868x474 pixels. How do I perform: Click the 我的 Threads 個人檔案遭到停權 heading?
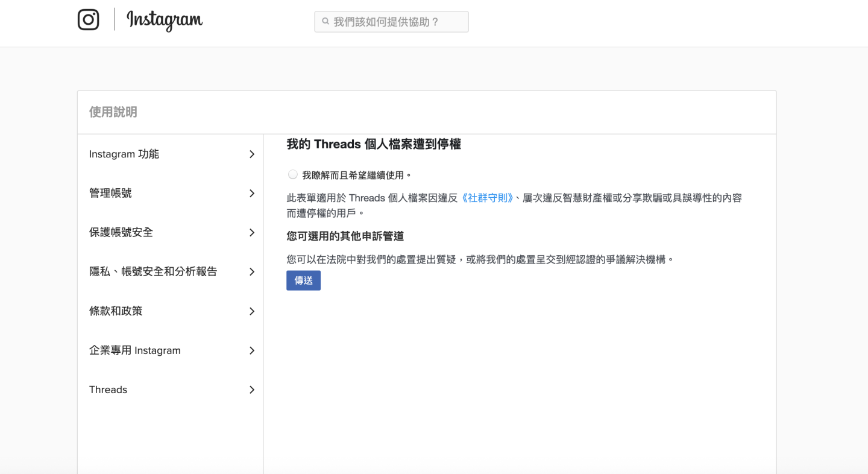tap(374, 144)
